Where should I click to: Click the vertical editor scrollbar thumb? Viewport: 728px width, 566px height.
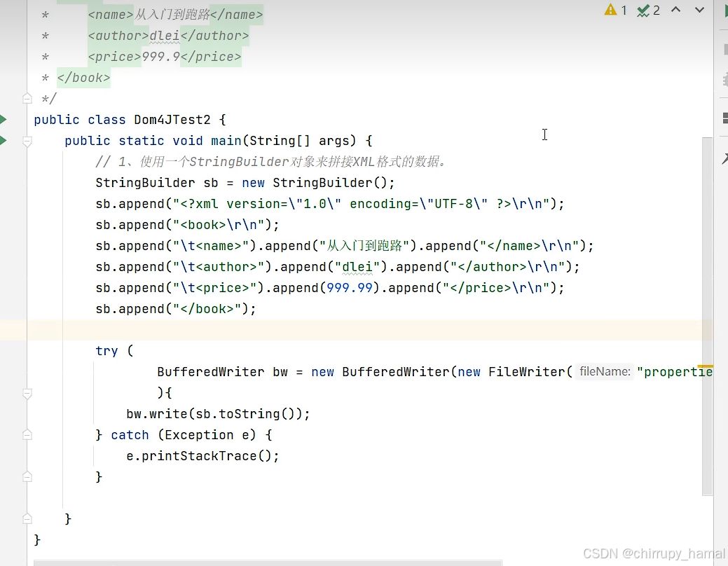[x=707, y=316]
